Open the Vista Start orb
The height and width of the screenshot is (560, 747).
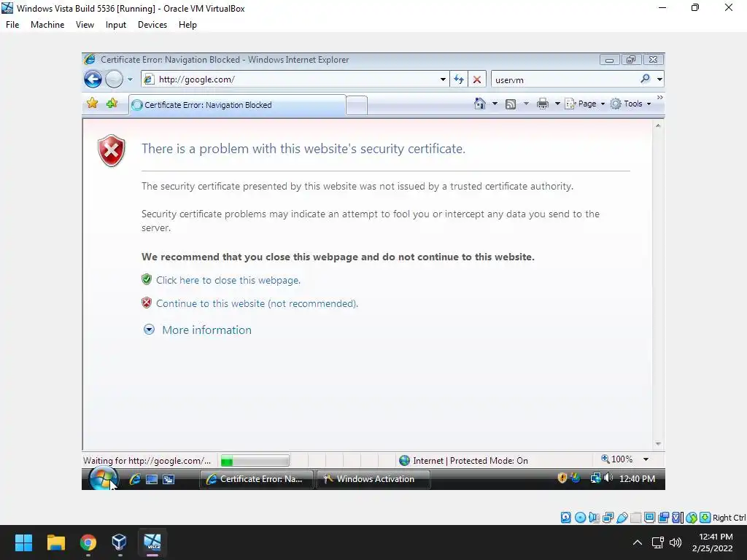pyautogui.click(x=104, y=479)
